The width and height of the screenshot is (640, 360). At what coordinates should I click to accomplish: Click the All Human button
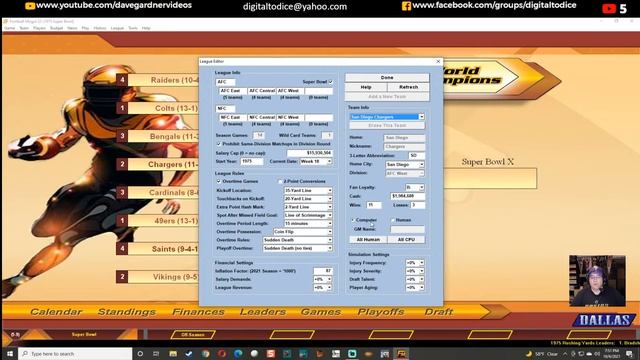coord(368,240)
